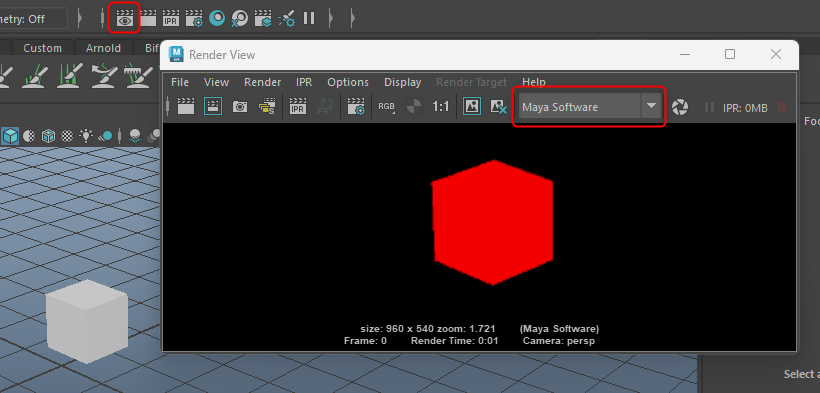
Task: Switch to the Arnold shelf tab
Action: click(x=103, y=48)
